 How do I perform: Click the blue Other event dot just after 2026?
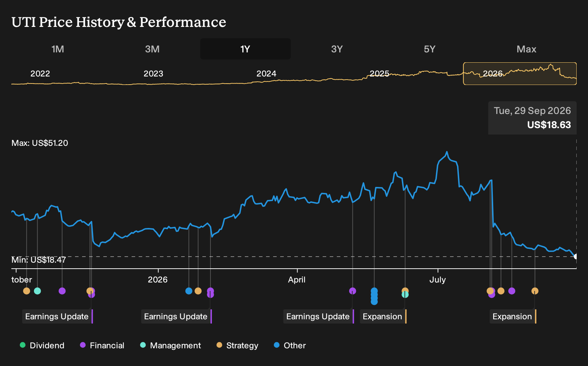click(x=189, y=291)
